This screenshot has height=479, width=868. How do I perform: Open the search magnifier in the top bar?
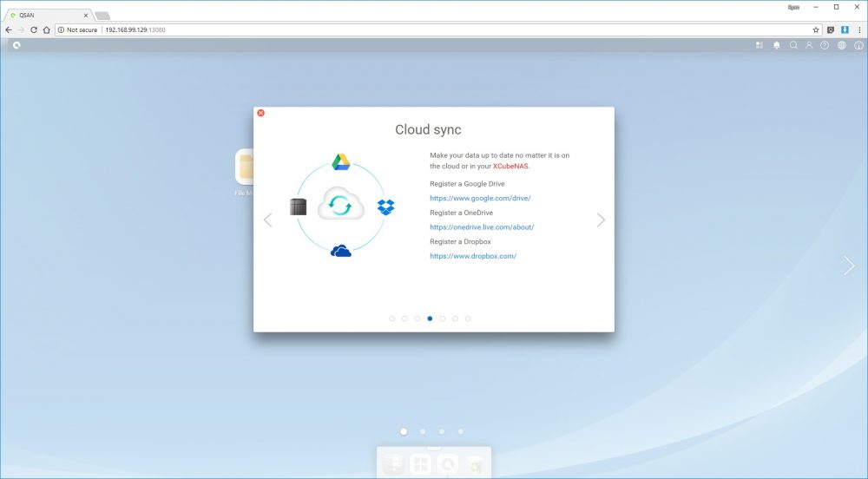pos(793,45)
